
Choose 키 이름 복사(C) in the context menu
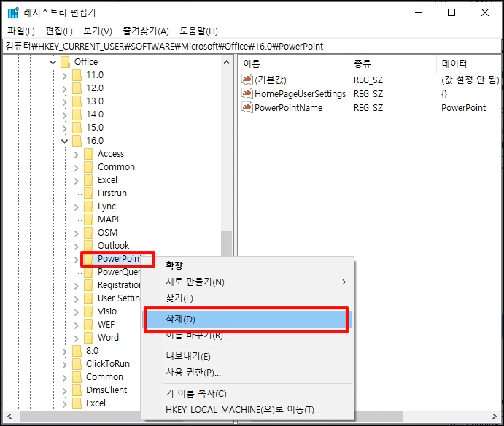[x=247, y=393]
